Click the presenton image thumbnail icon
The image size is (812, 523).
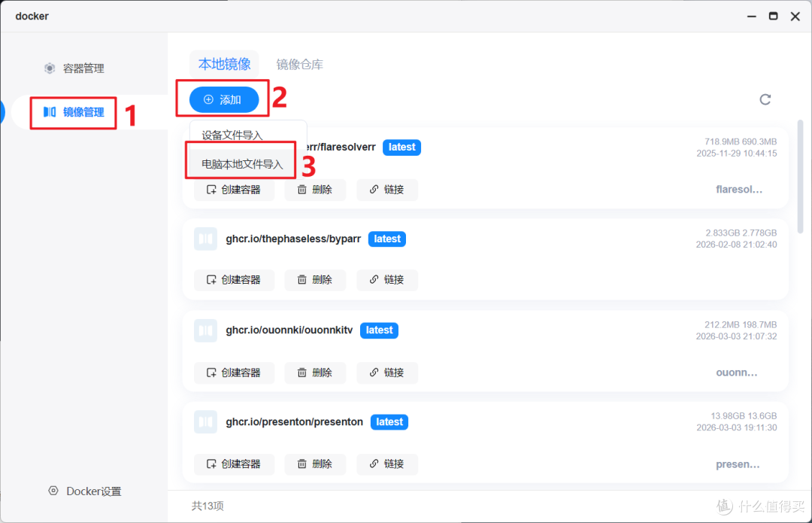coord(205,422)
